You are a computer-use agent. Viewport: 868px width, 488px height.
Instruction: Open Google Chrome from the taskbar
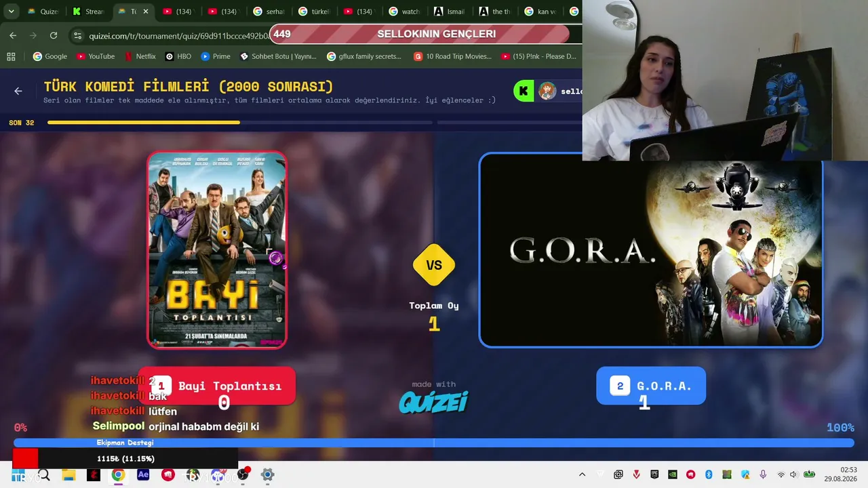[x=118, y=475]
